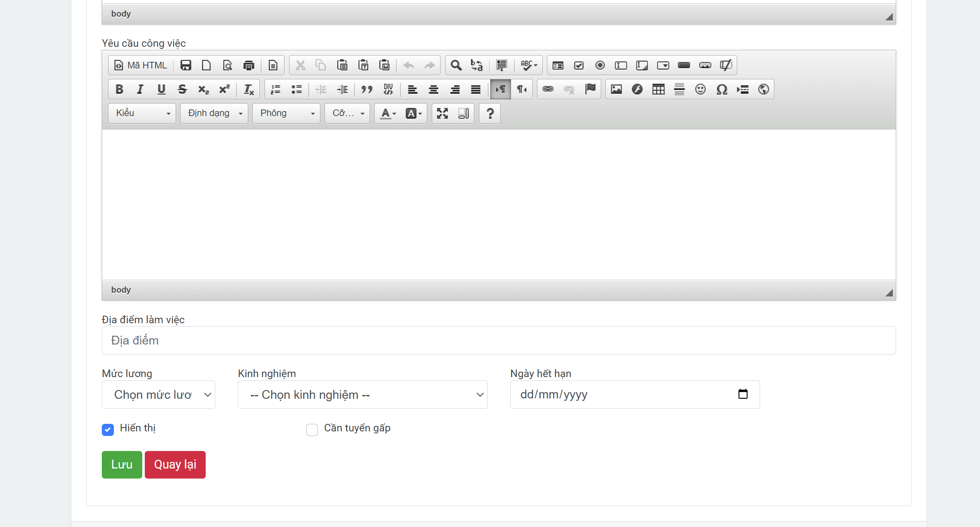The width and height of the screenshot is (980, 527).
Task: Insert a text field icon
Action: click(621, 66)
